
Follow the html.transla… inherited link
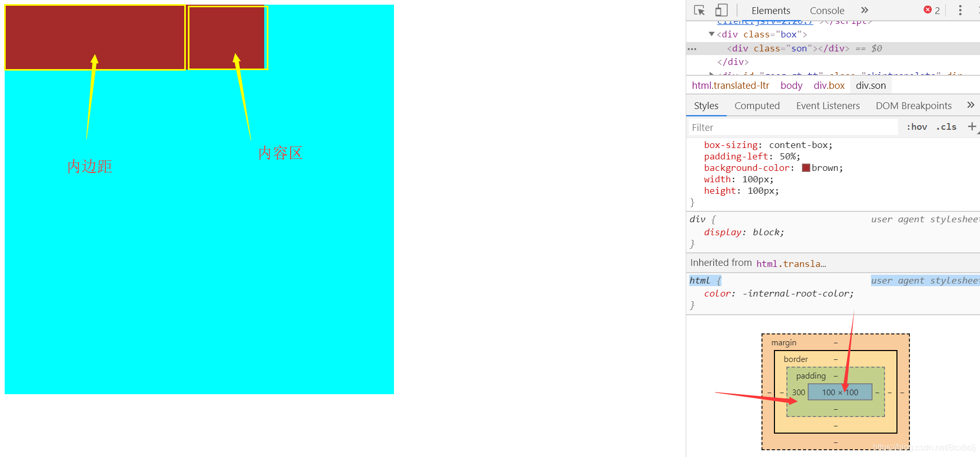pyautogui.click(x=791, y=264)
